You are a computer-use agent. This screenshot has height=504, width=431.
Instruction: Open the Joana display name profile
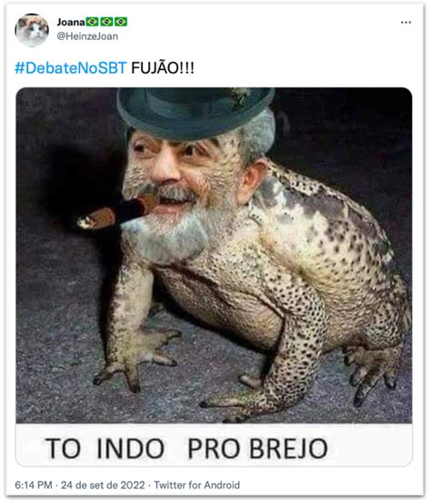(x=71, y=22)
